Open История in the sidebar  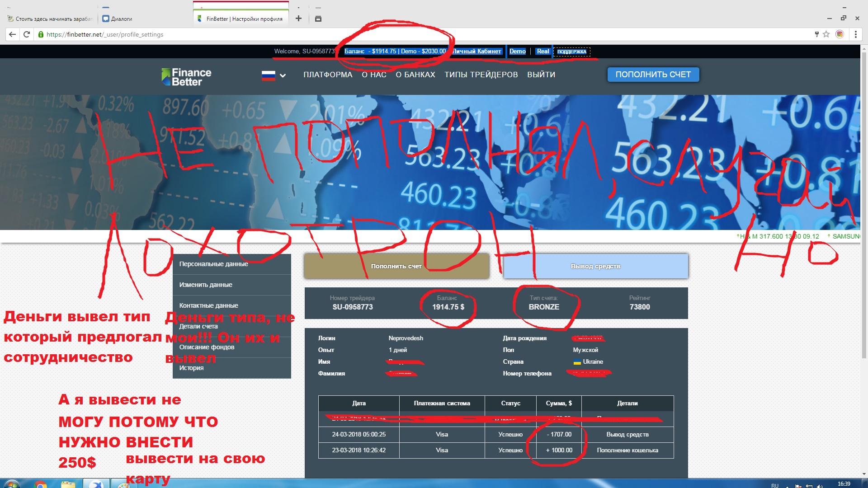231,368
